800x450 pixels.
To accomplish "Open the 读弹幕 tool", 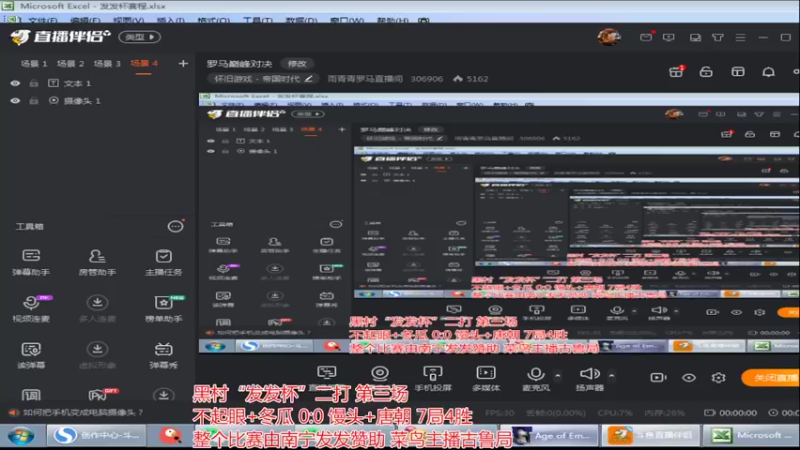I will tap(31, 355).
